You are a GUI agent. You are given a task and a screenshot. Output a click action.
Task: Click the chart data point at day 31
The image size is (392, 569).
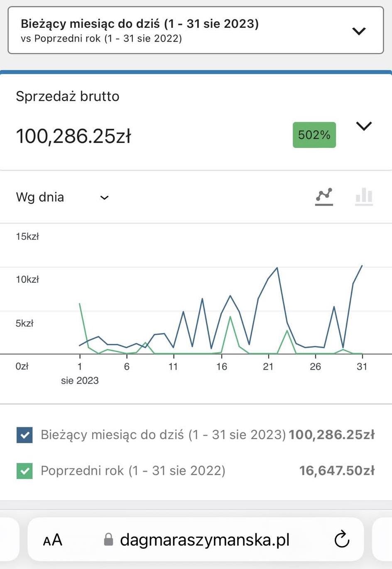(x=362, y=265)
